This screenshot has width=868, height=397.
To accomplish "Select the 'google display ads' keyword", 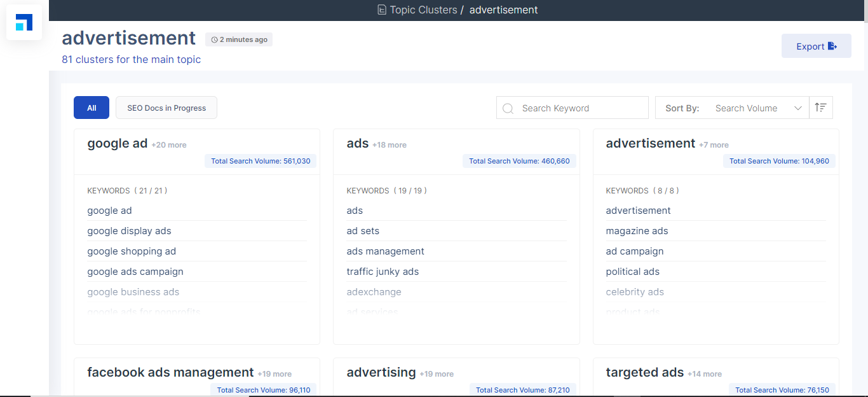I will pyautogui.click(x=129, y=231).
